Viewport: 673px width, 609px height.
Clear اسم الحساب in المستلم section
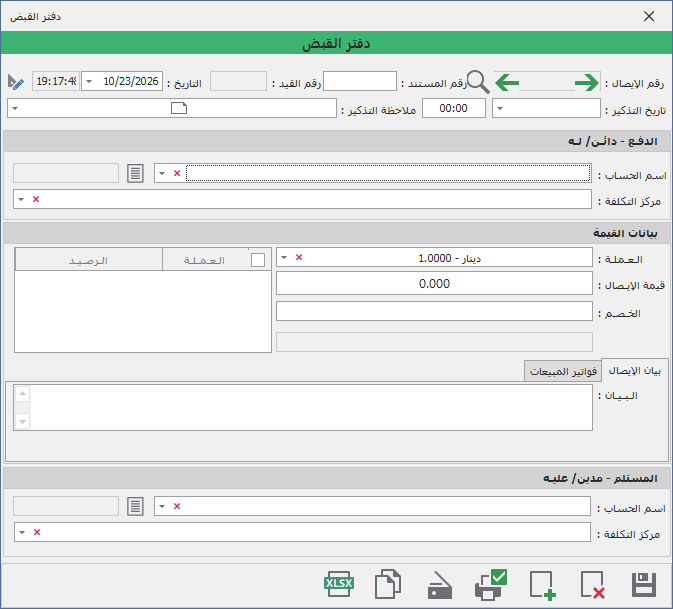pyautogui.click(x=177, y=506)
